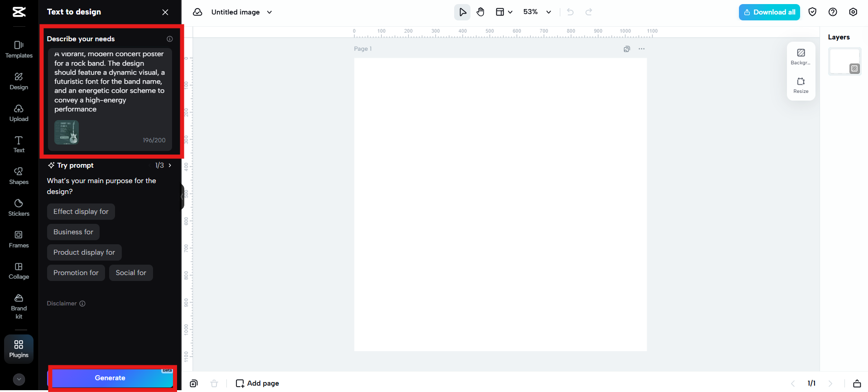Screen dimensions: 868x392
Task: Click the white canvas of Page 1
Action: (x=500, y=204)
